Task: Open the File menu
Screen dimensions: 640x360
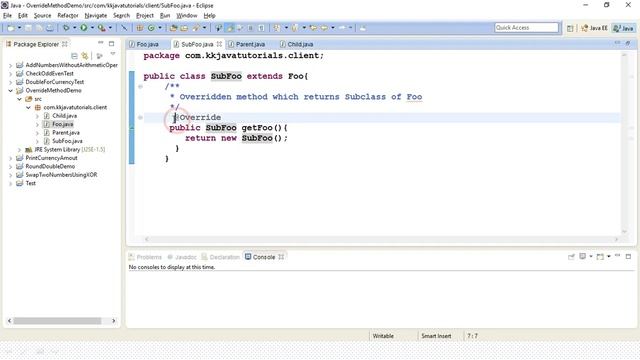Action: click(7, 16)
